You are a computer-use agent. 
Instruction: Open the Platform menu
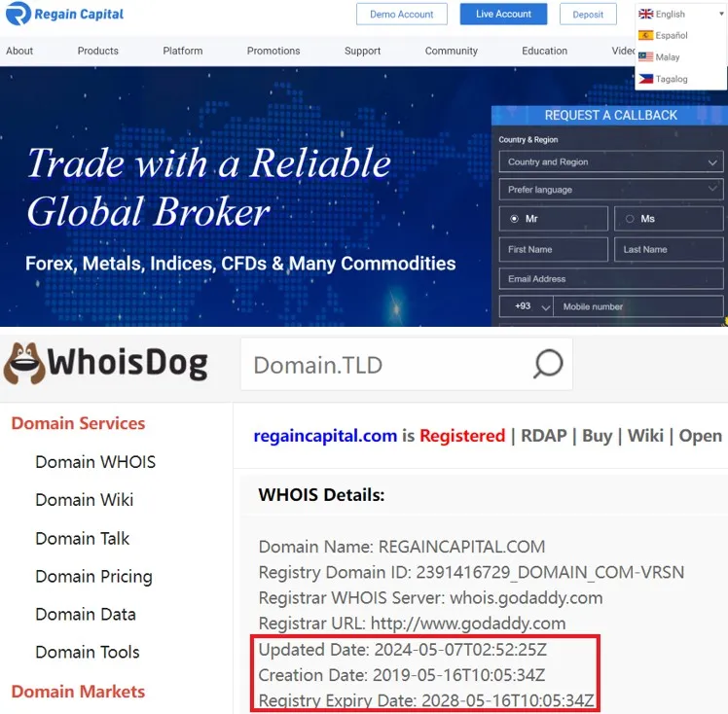[x=182, y=51]
